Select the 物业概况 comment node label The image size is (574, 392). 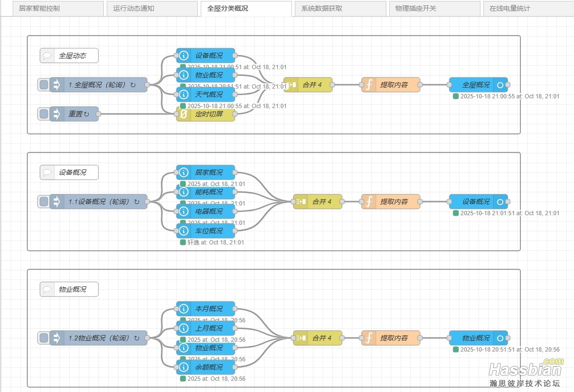[73, 289]
